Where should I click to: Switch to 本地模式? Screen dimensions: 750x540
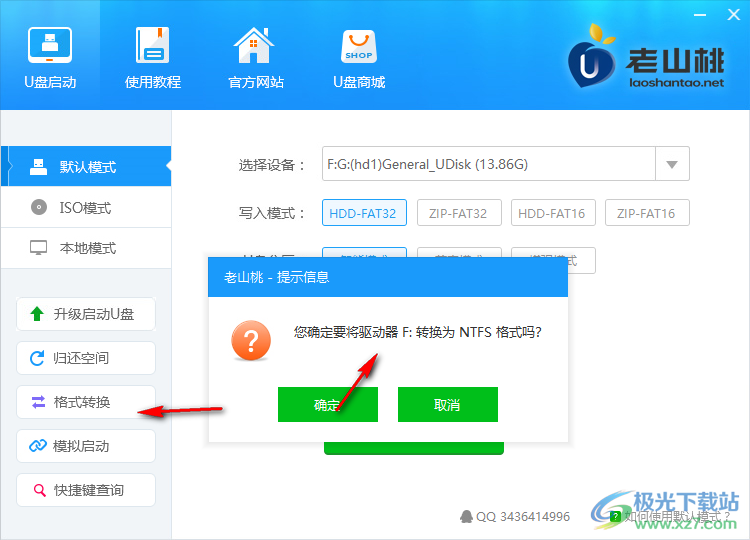tap(86, 248)
